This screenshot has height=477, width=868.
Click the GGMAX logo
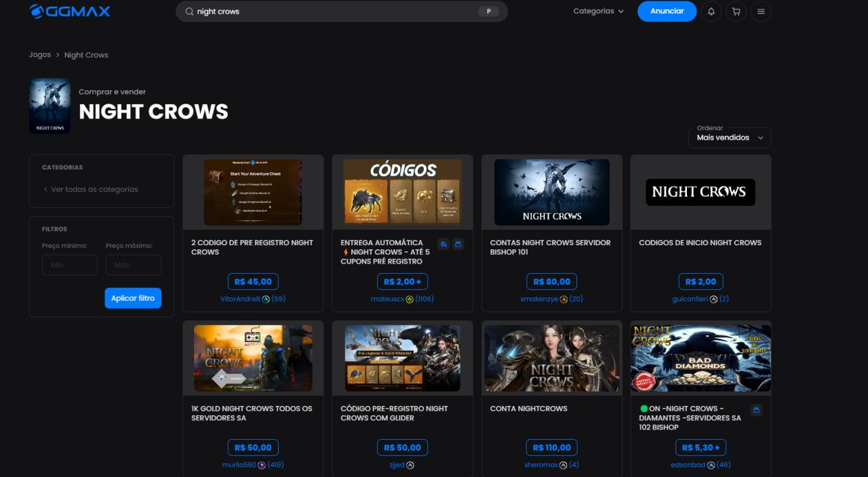point(68,11)
